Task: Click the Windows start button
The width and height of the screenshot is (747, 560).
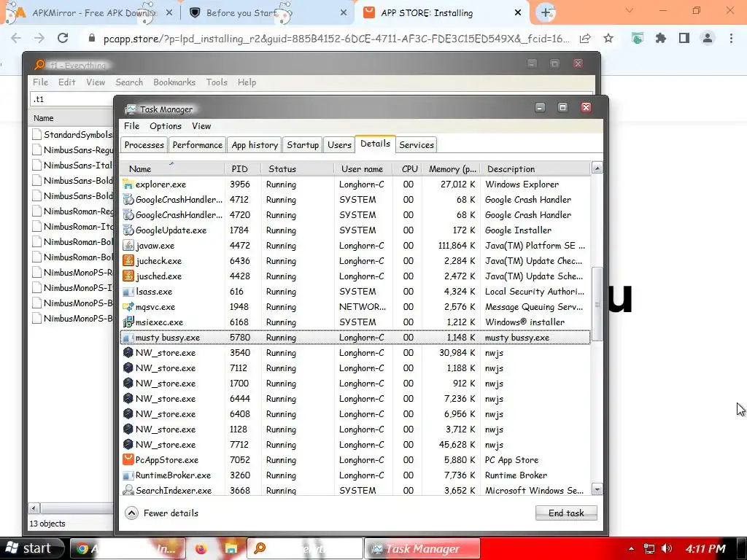Action: point(31,548)
